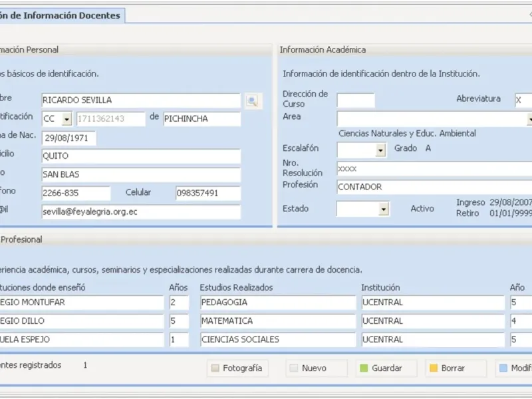532x399 pixels.
Task: Save the record with Guardar
Action: tap(386, 368)
